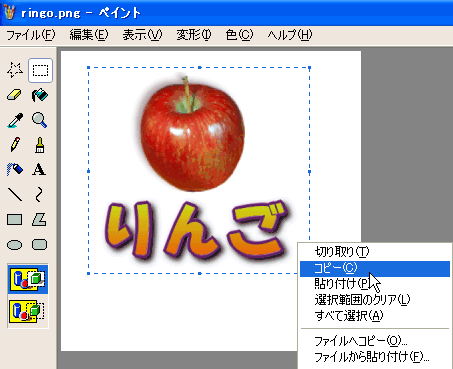The width and height of the screenshot is (453, 369).
Task: Pick the Airbrush spray tool
Action: pos(15,169)
